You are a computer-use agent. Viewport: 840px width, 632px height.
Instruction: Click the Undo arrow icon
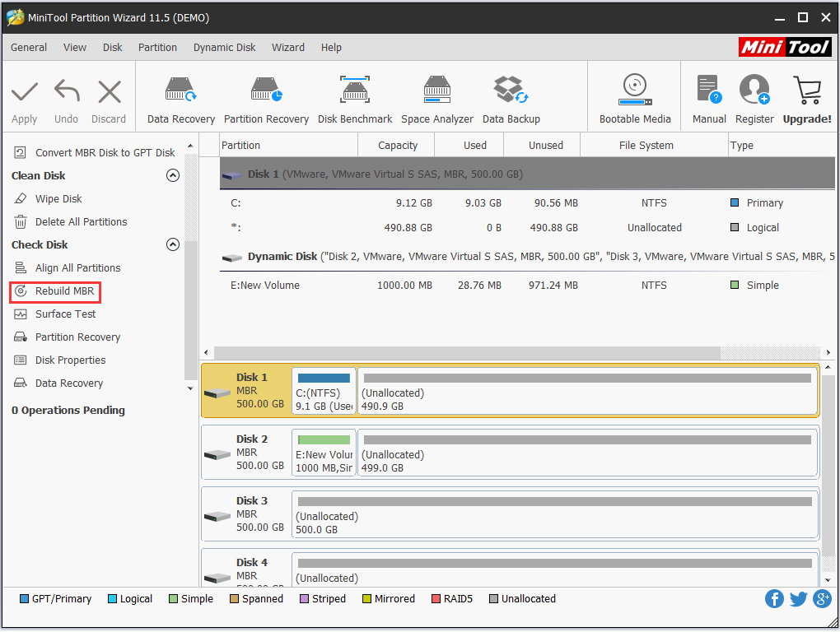(x=67, y=91)
